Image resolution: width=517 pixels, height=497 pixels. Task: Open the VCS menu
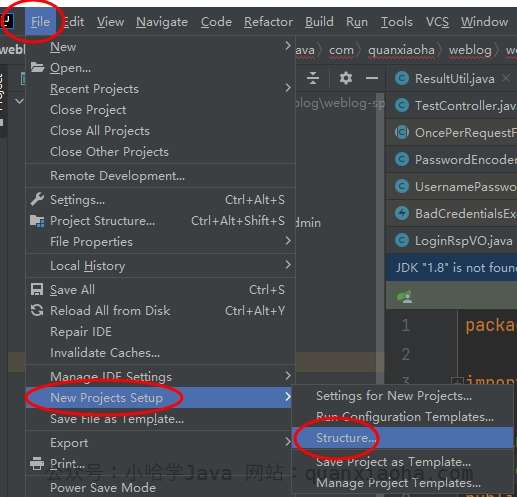point(437,22)
